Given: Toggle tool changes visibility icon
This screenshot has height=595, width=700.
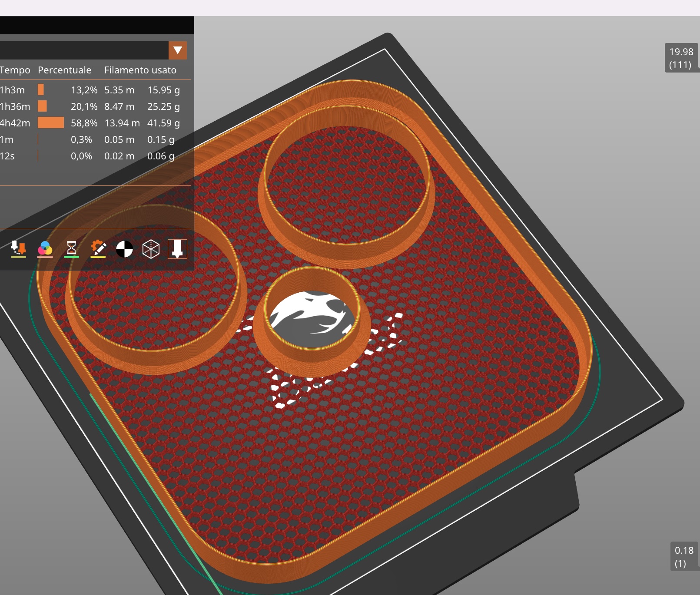Looking at the screenshot, I should pyautogui.click(x=18, y=249).
